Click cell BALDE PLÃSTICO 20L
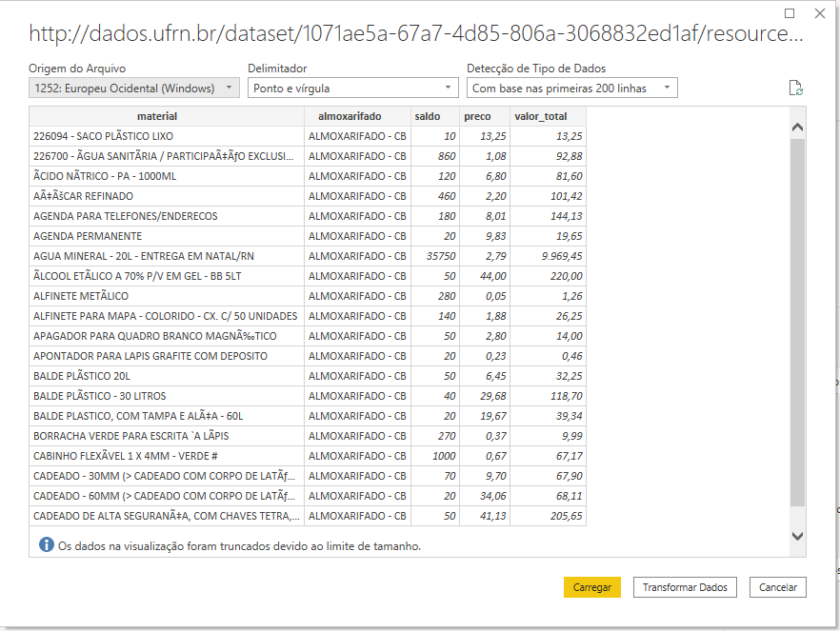The image size is (840, 631). click(167, 376)
